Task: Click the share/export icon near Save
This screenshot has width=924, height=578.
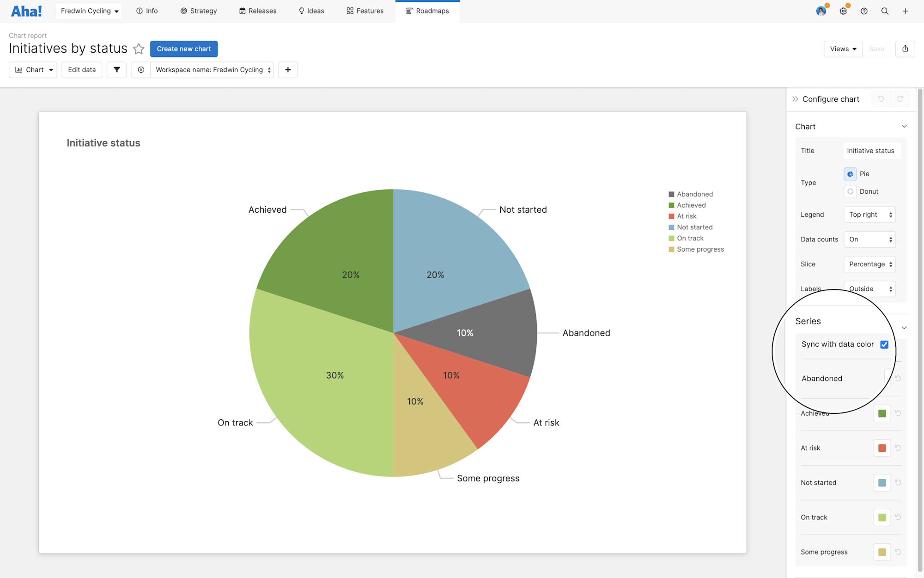Action: pyautogui.click(x=905, y=49)
